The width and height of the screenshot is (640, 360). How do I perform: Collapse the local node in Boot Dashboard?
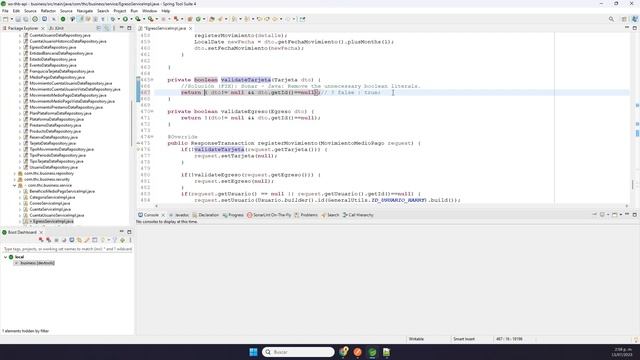pos(5,257)
